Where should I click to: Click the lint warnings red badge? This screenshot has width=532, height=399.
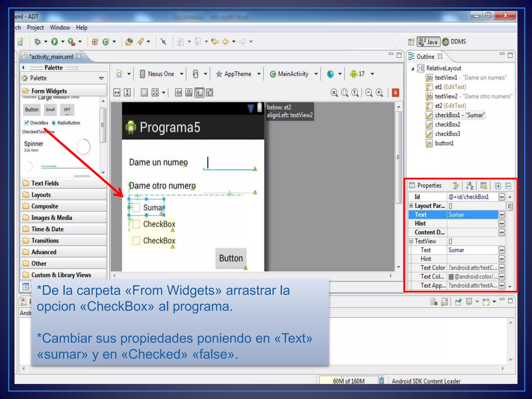click(x=395, y=92)
